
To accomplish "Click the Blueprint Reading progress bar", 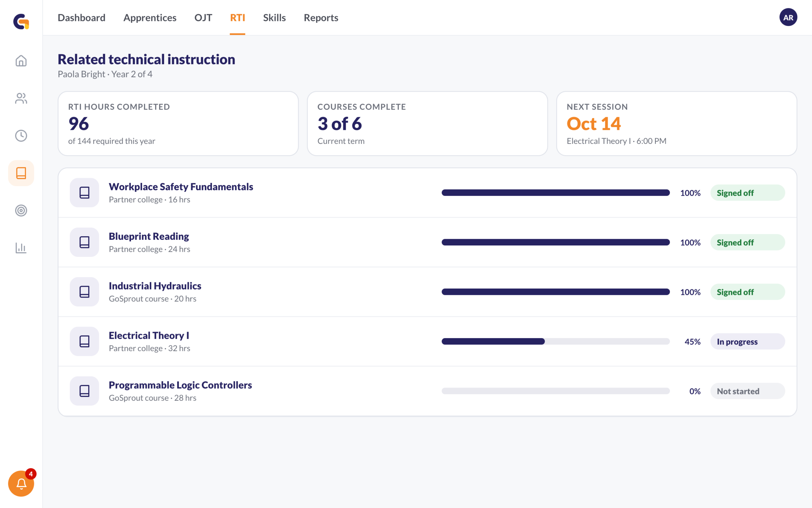I will tap(556, 242).
